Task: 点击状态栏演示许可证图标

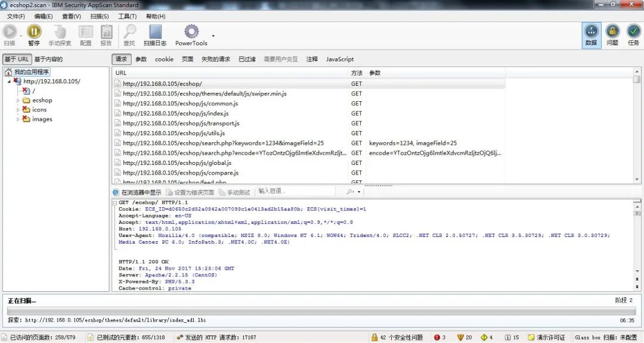Action: pos(546,336)
